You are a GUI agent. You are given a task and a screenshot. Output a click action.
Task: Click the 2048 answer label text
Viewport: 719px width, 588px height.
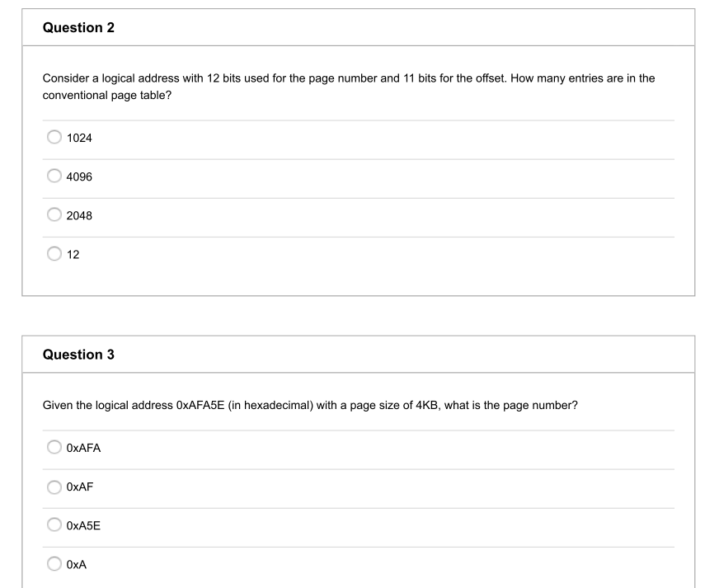78,215
